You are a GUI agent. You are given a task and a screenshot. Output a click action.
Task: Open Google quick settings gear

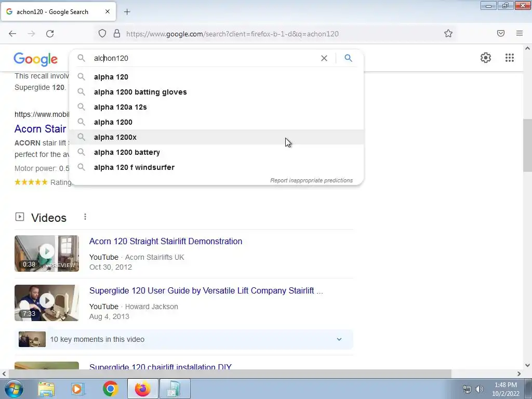pyautogui.click(x=486, y=58)
